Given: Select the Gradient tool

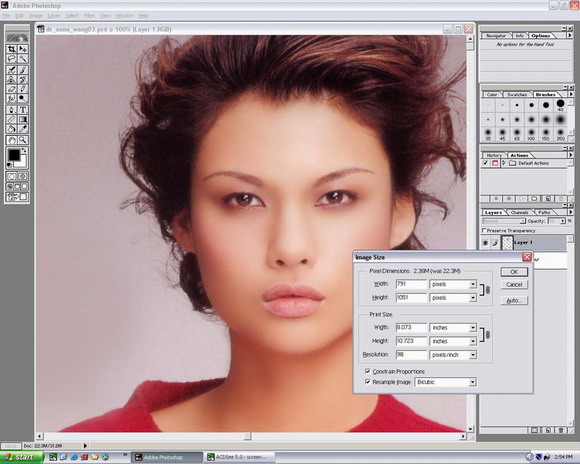Looking at the screenshot, I should click(23, 120).
